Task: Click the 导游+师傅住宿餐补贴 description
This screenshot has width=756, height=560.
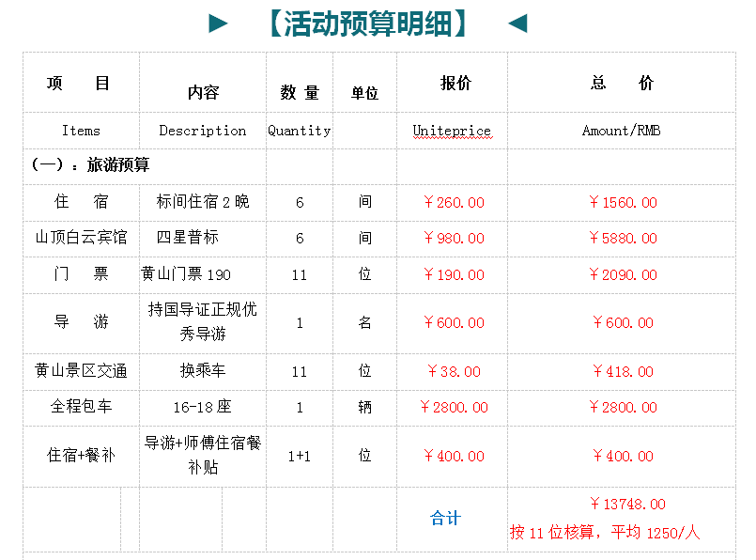Action: [203, 455]
